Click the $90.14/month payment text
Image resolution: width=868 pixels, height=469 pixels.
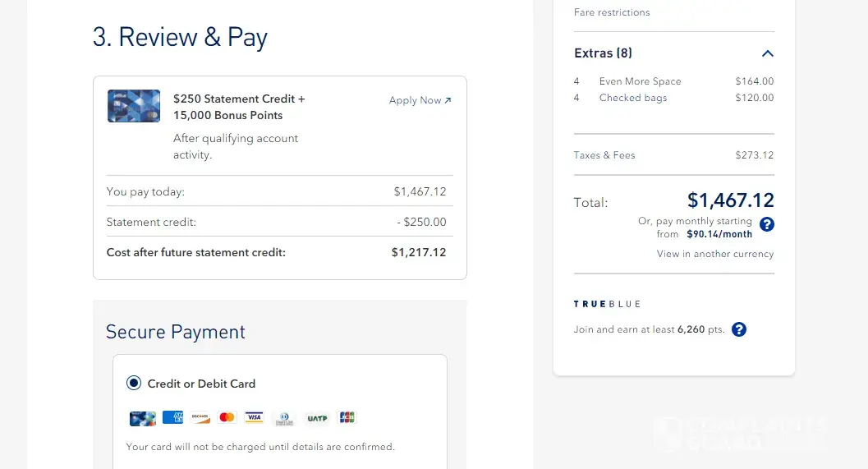[719, 234]
